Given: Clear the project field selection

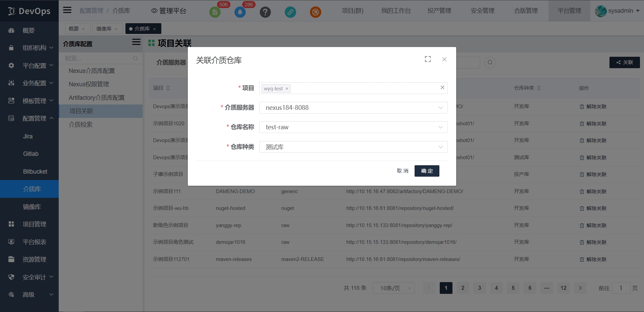Looking at the screenshot, I should pos(442,88).
